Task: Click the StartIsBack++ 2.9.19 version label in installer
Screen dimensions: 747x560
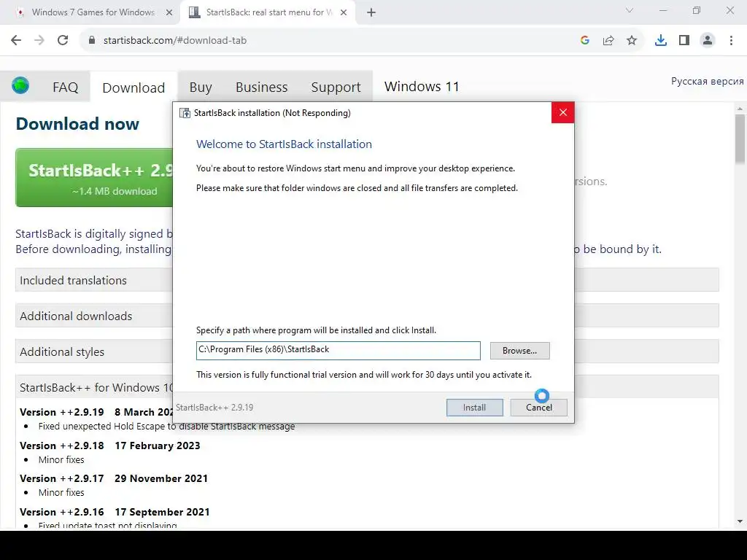Action: click(214, 408)
